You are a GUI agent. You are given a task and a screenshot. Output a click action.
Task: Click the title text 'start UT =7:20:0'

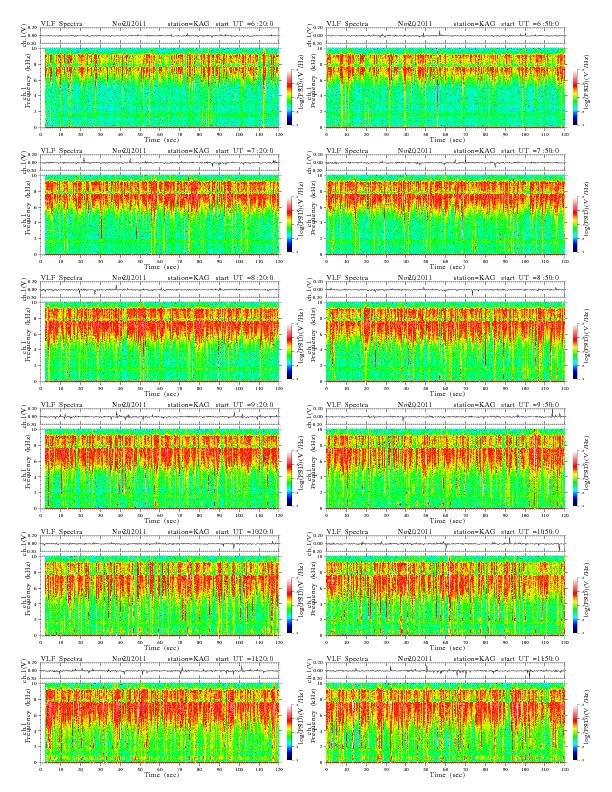pos(244,151)
